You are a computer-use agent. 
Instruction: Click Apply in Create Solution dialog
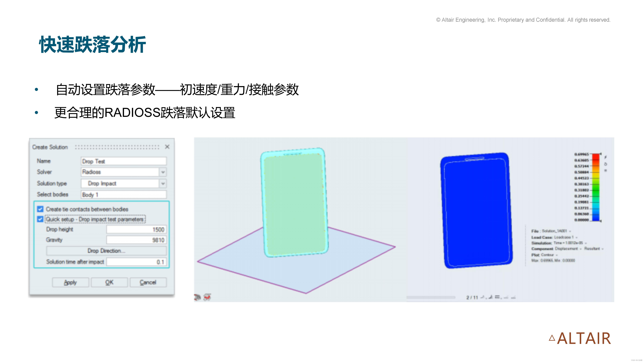click(x=71, y=282)
